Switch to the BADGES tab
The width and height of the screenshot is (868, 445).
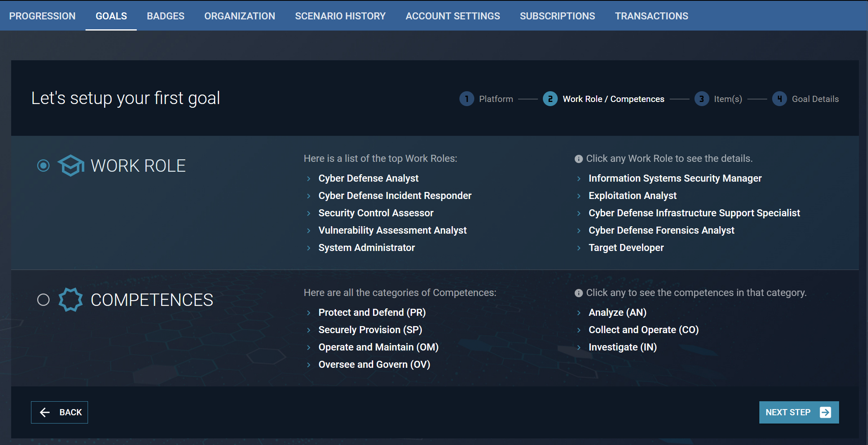point(165,16)
